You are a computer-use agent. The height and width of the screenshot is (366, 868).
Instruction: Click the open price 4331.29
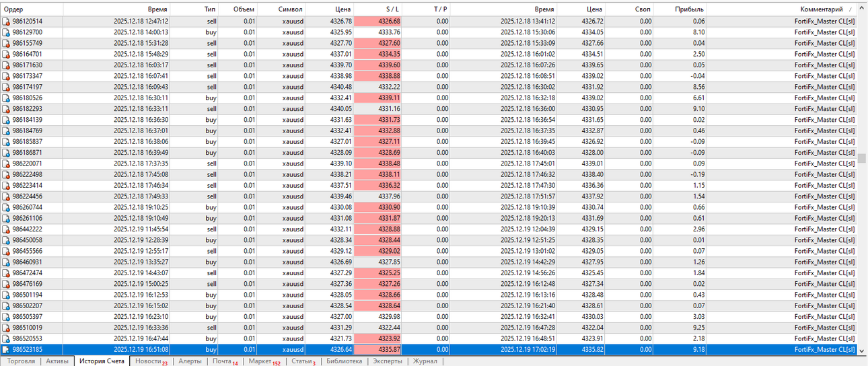pyautogui.click(x=340, y=328)
